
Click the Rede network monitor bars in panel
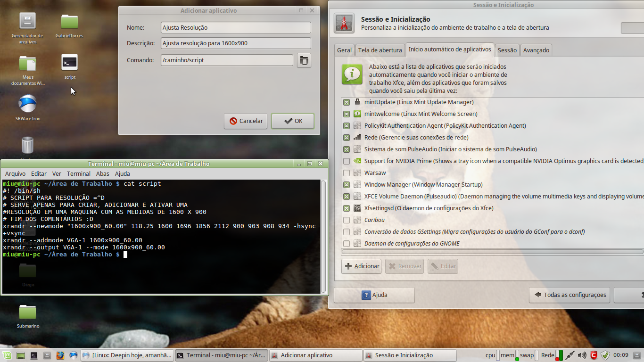[x=559, y=355]
